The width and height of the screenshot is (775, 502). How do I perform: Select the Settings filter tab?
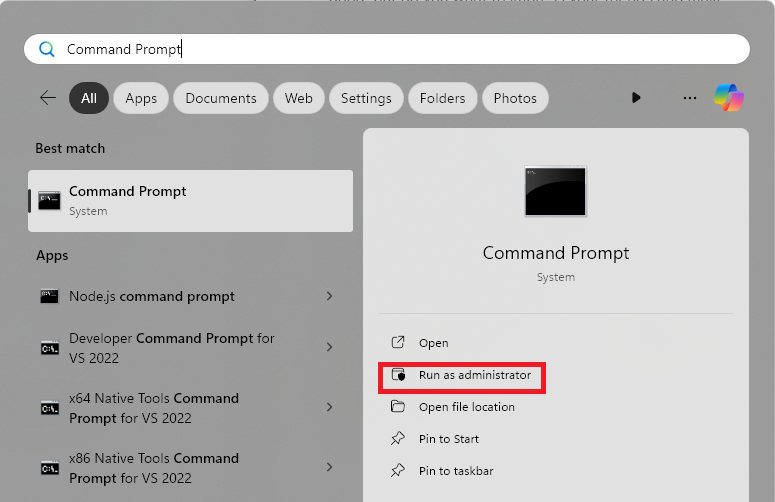pos(366,98)
